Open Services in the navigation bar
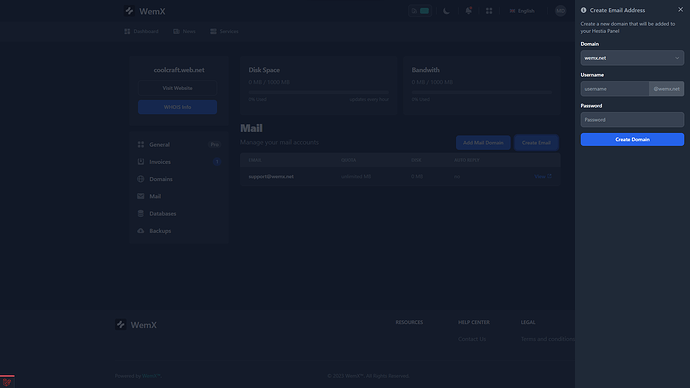This screenshot has height=388, width=690. pyautogui.click(x=224, y=31)
